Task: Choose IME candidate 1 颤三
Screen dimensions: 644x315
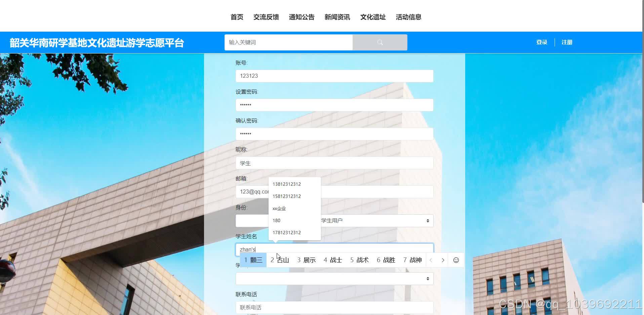Action: click(253, 260)
